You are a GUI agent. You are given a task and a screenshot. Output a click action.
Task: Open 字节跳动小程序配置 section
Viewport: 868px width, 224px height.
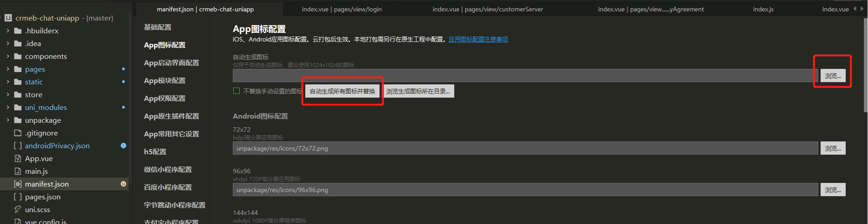175,205
